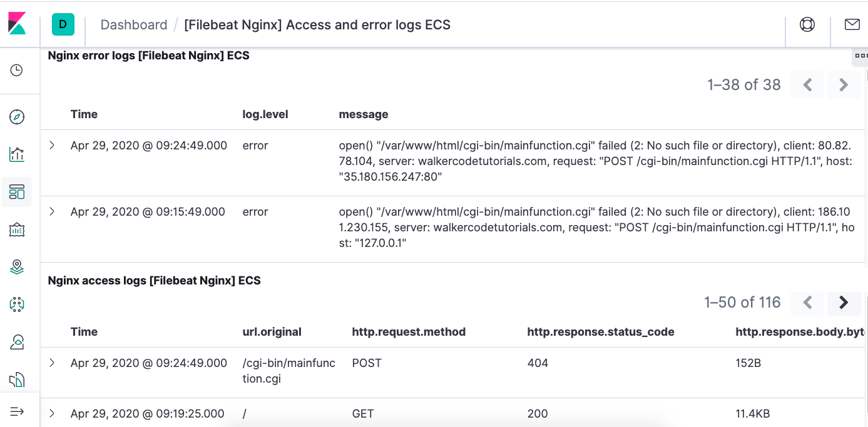Open the newsfeed mail icon
This screenshot has width=868, height=427.
coord(852,24)
